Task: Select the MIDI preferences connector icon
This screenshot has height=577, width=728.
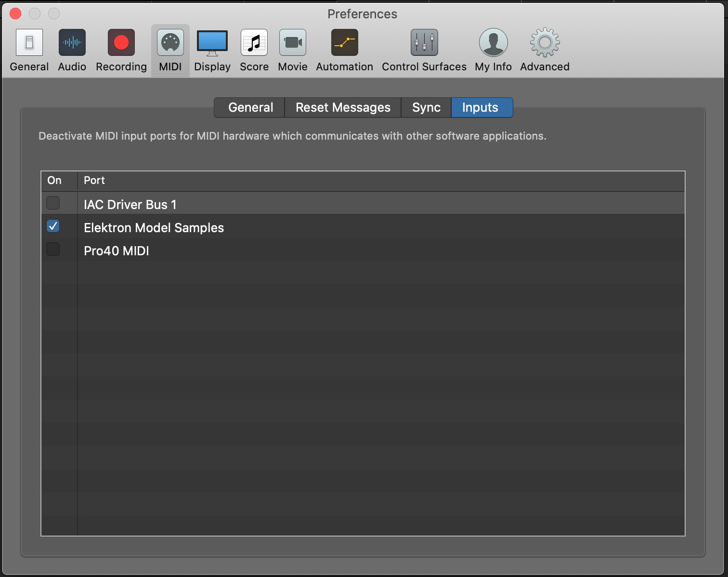Action: 170,42
